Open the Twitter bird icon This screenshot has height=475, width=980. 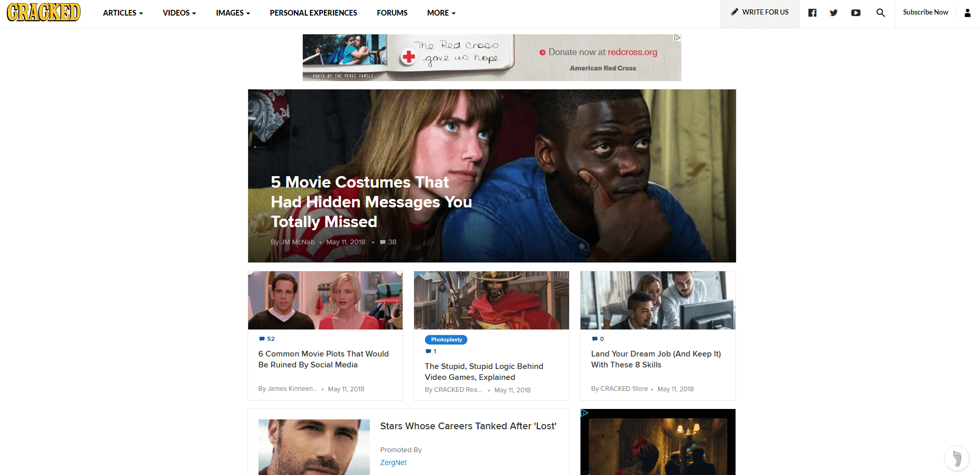(x=834, y=13)
